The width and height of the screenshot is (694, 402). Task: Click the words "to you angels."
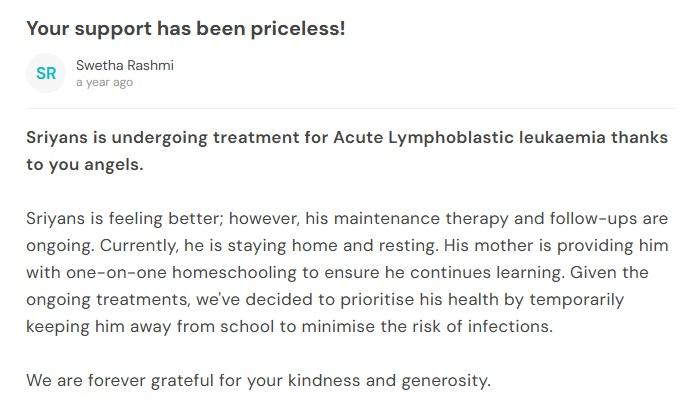pyautogui.click(x=85, y=164)
